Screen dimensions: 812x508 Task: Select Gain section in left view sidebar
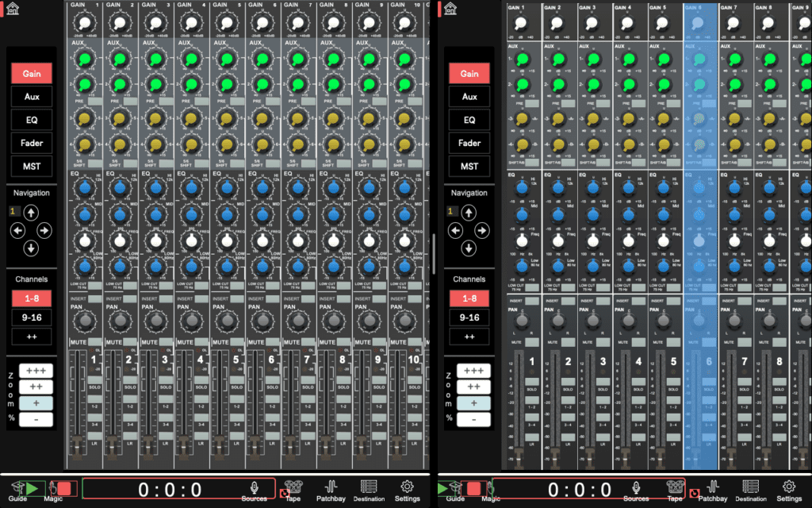(x=32, y=74)
